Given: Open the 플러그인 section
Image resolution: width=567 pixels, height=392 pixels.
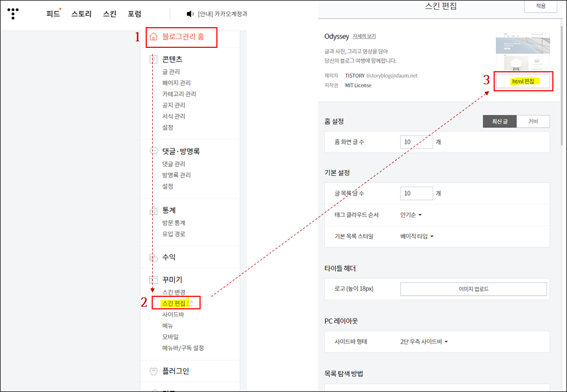Looking at the screenshot, I should 176,371.
